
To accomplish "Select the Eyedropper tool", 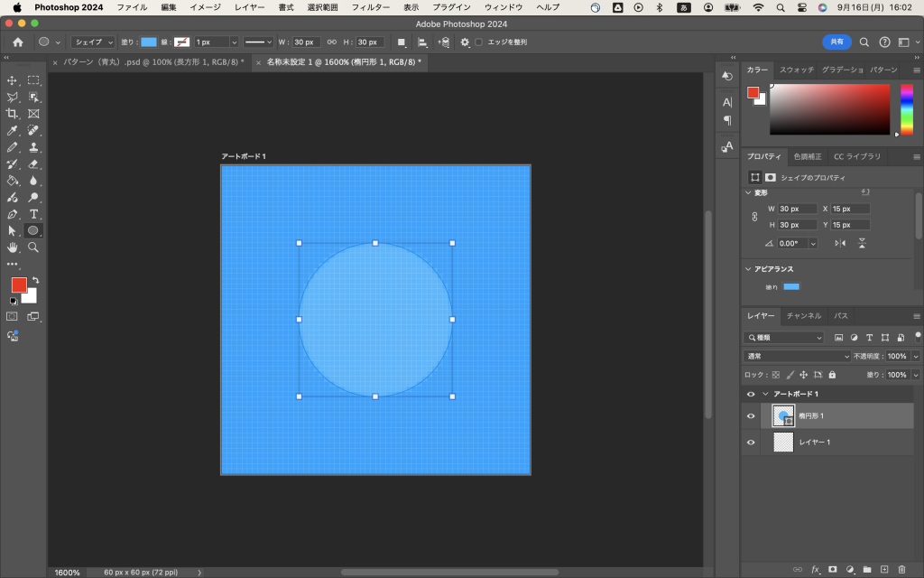I will 13,131.
